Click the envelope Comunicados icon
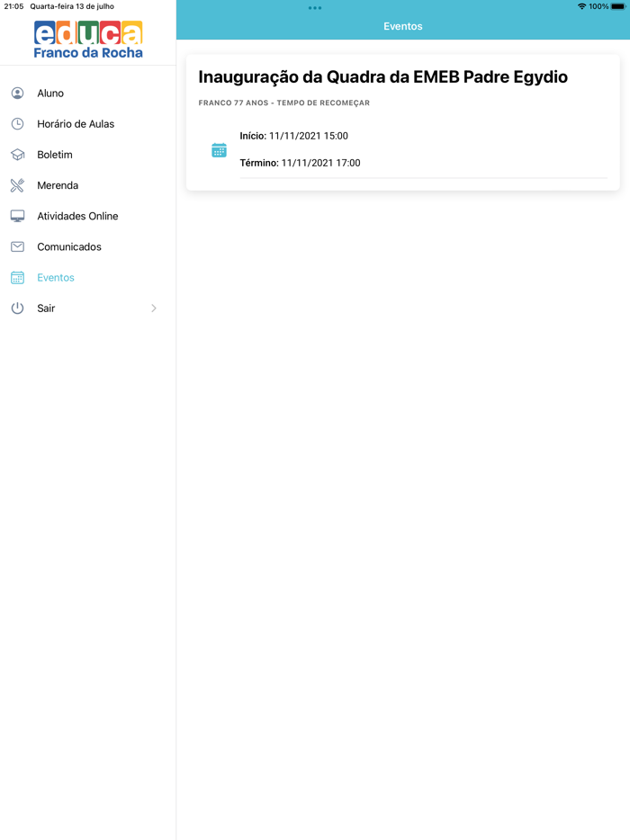 pos(18,247)
